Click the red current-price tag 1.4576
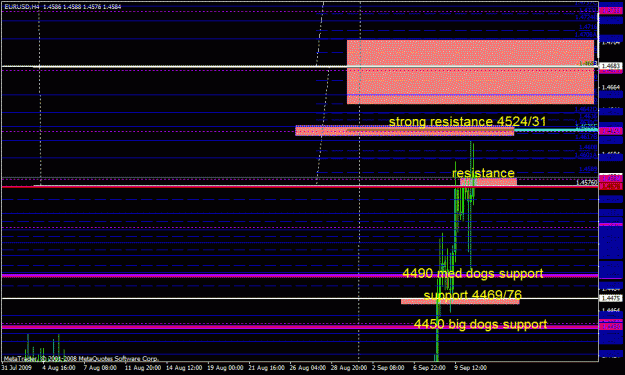The height and width of the screenshot is (375, 625). point(611,187)
